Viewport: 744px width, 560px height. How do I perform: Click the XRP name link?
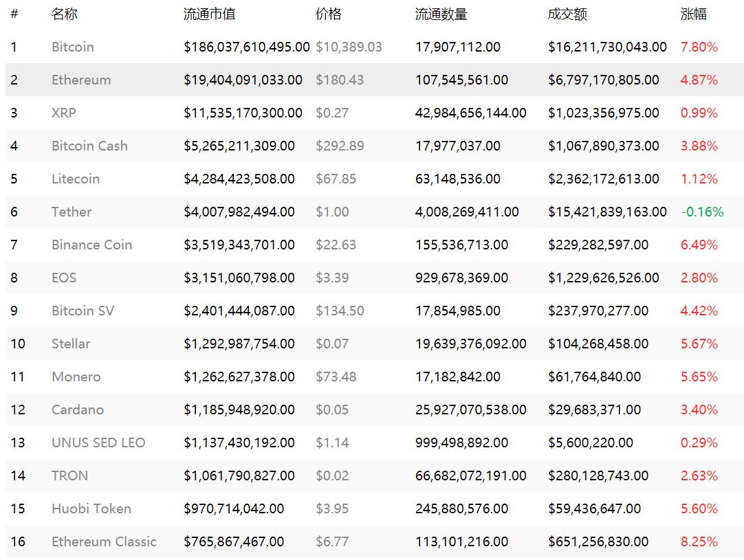[64, 113]
